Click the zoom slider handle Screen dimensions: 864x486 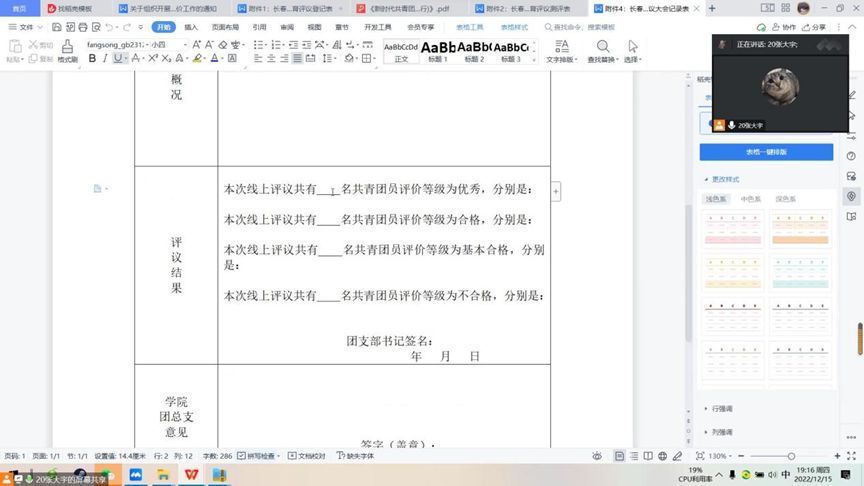[x=791, y=456]
